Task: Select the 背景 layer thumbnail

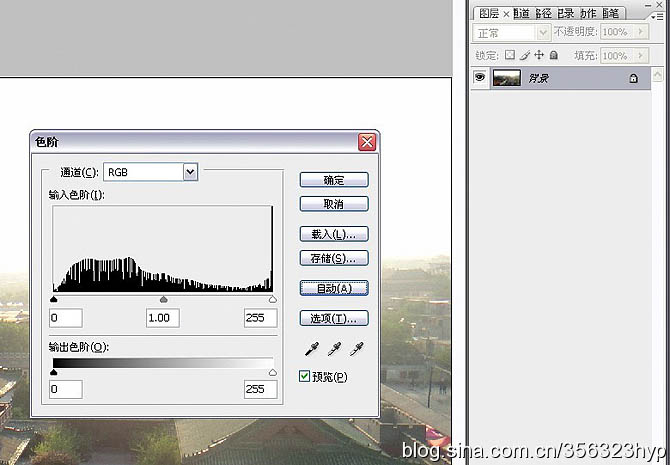Action: tap(506, 78)
